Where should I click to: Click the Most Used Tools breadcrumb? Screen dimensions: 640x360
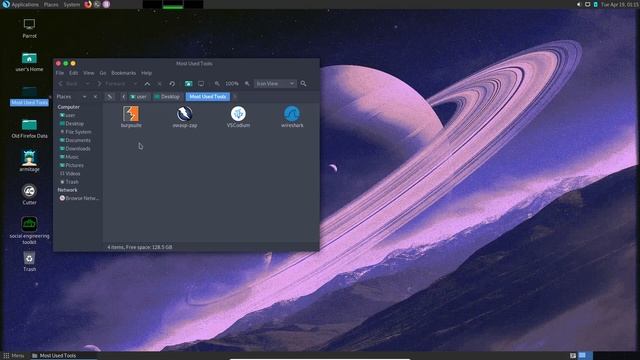(x=208, y=97)
